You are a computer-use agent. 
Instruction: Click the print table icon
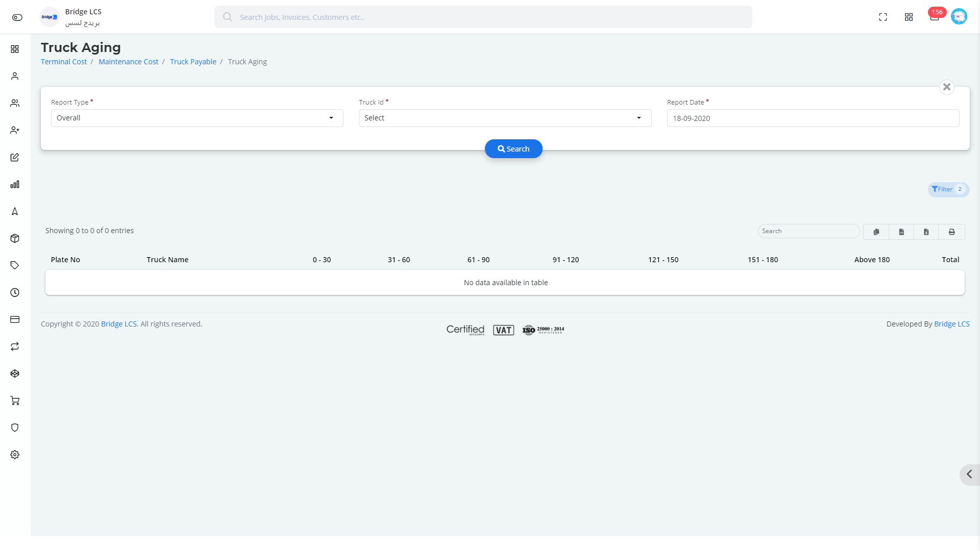952,232
